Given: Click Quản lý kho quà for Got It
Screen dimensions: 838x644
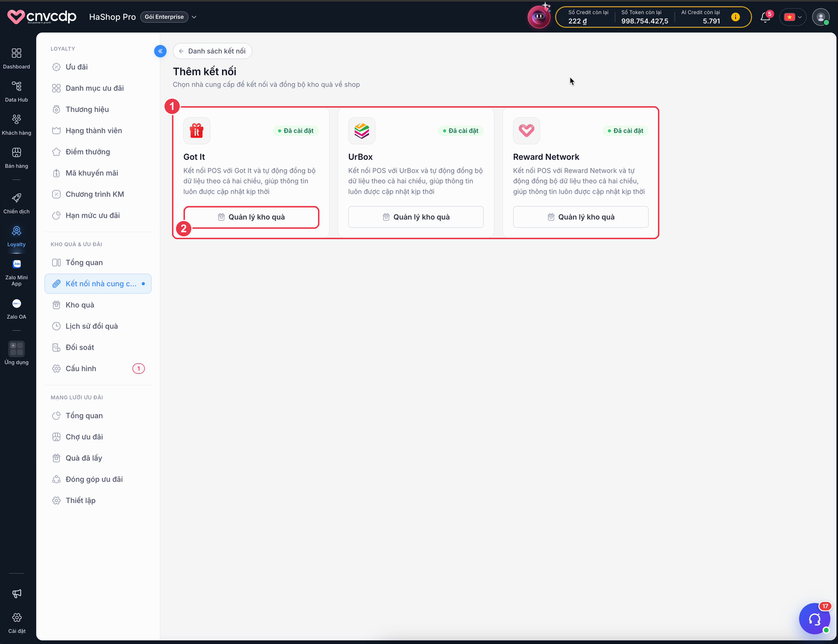Looking at the screenshot, I should pos(251,217).
